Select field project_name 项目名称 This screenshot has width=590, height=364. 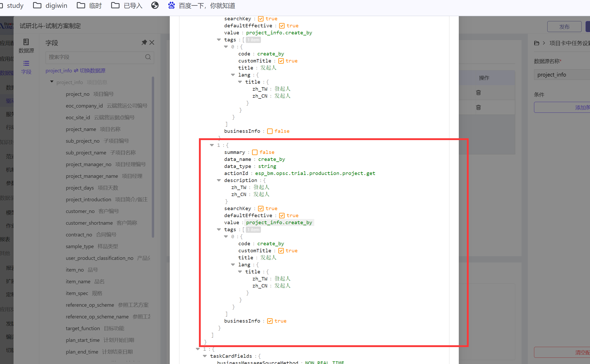(x=93, y=129)
